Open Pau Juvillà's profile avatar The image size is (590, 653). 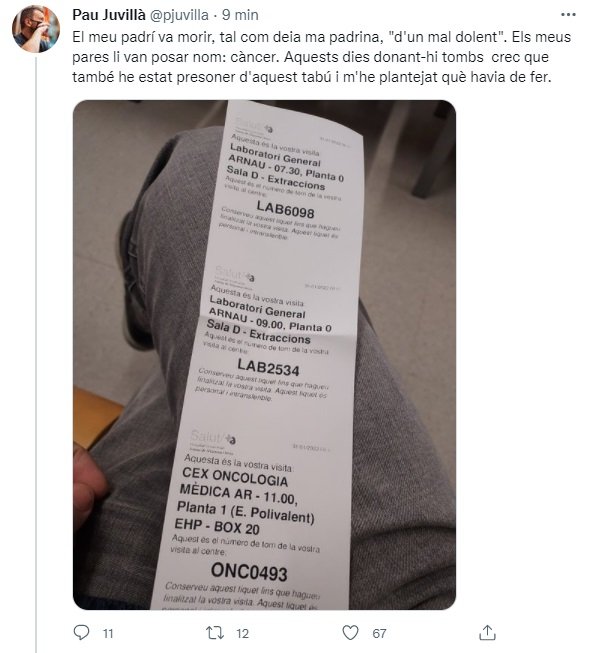pos(36,29)
